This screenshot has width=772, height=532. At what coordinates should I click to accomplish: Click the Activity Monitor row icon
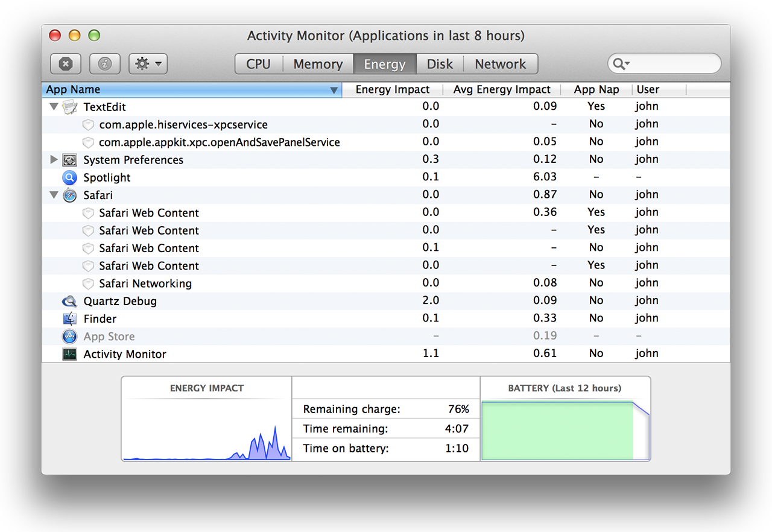point(70,354)
